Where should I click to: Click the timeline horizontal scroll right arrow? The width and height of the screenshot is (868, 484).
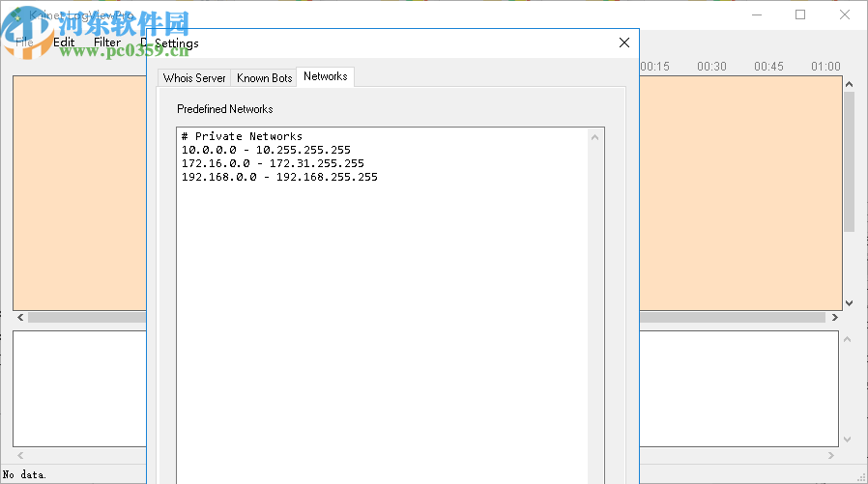[835, 318]
